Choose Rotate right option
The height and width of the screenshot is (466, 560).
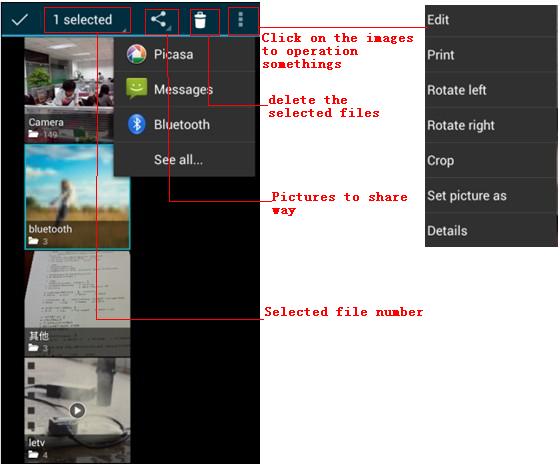pyautogui.click(x=491, y=125)
